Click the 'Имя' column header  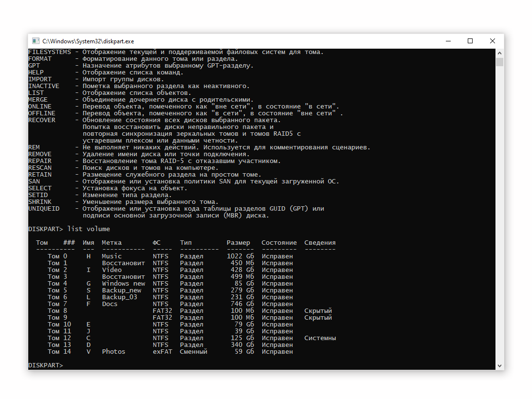click(x=88, y=243)
